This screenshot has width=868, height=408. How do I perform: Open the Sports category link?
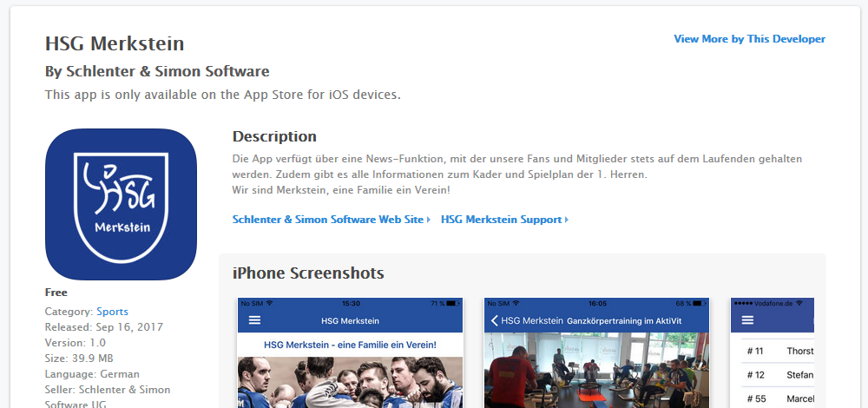[112, 312]
